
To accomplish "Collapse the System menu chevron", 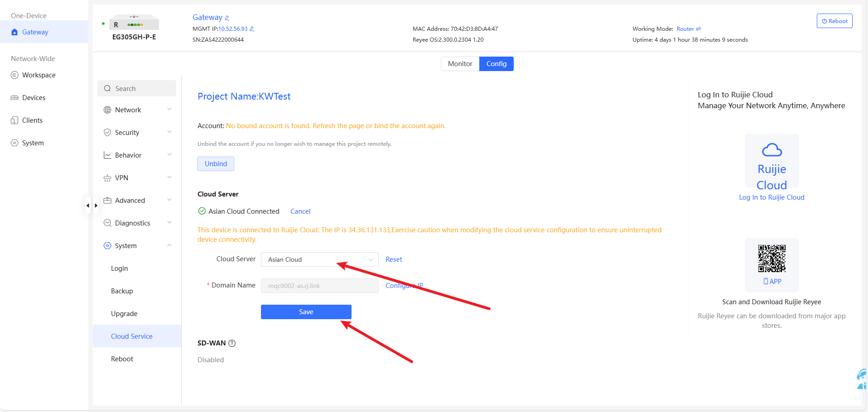I will pyautogui.click(x=169, y=245).
